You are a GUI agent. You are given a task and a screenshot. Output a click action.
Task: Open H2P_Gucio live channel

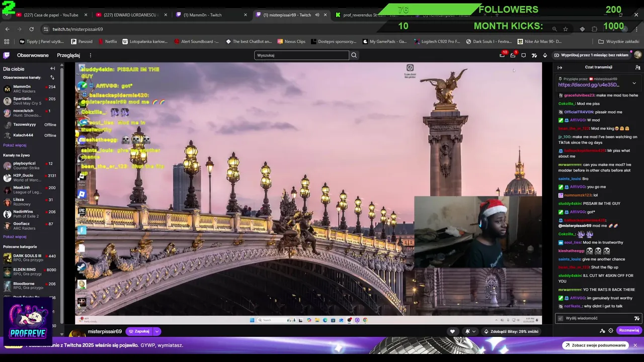[x=30, y=177]
